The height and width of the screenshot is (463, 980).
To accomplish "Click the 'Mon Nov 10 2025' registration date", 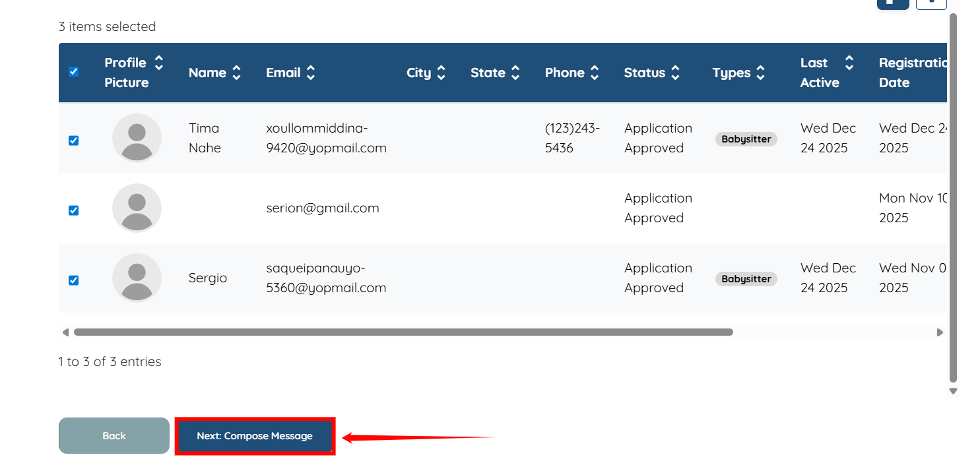I will point(913,208).
